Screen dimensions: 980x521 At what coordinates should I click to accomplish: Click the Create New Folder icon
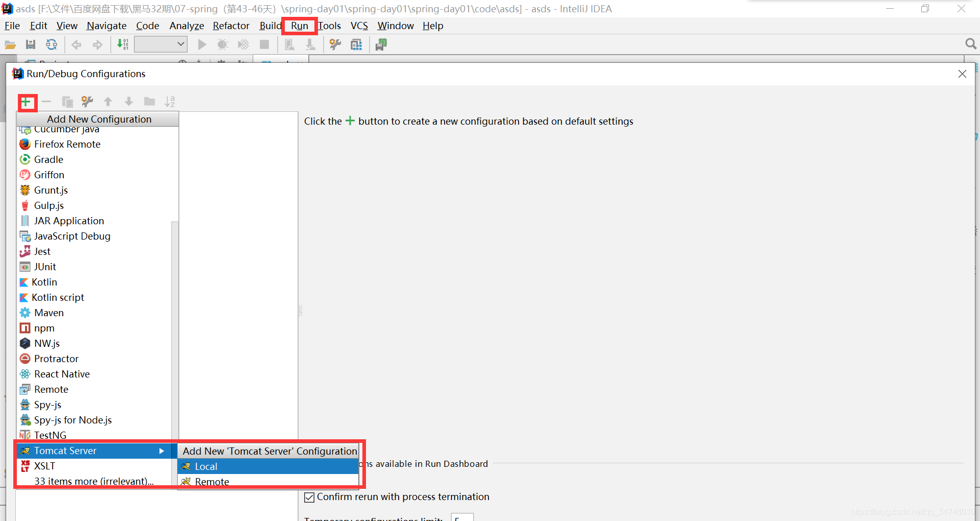pos(150,102)
